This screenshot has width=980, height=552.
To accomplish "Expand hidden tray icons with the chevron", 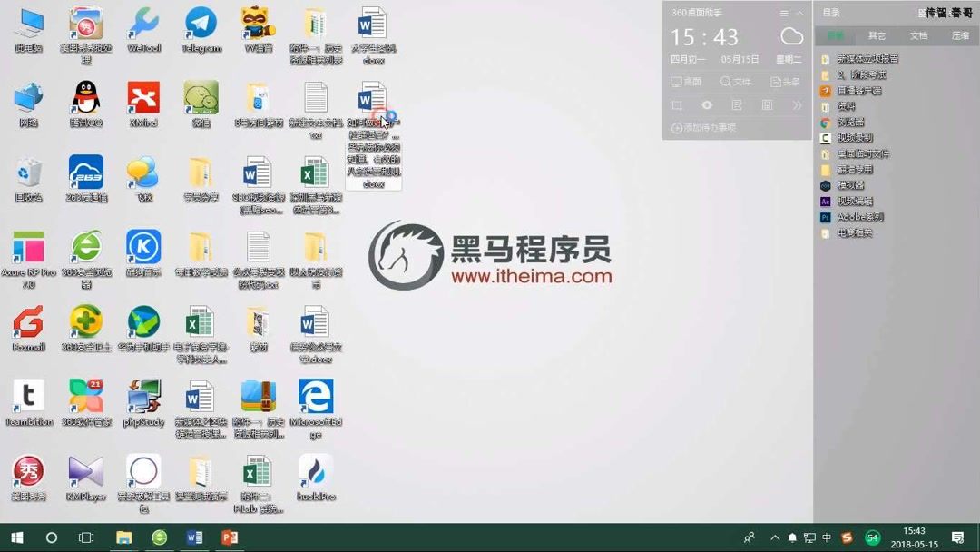I will click(x=775, y=537).
